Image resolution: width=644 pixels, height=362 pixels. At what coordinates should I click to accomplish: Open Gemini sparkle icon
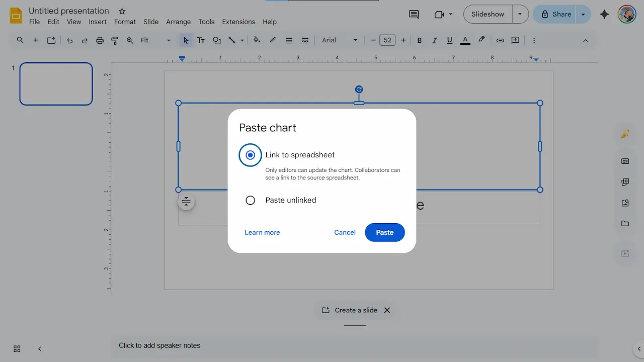click(605, 14)
